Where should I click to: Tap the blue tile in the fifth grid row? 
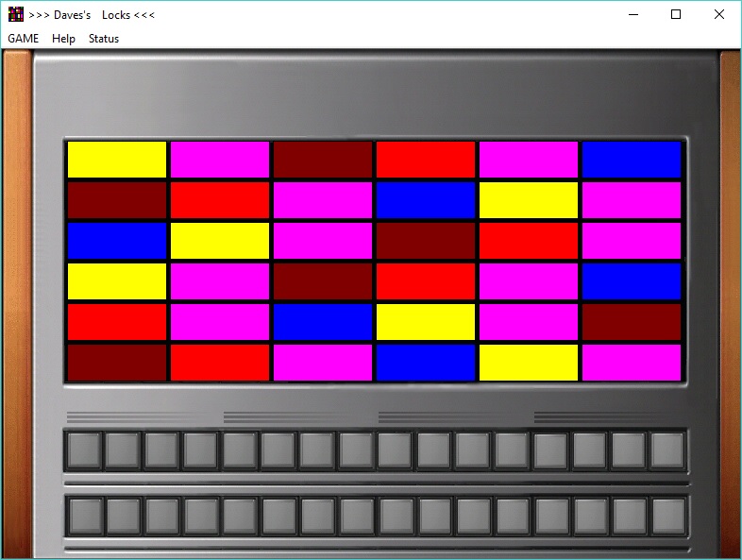coord(323,322)
